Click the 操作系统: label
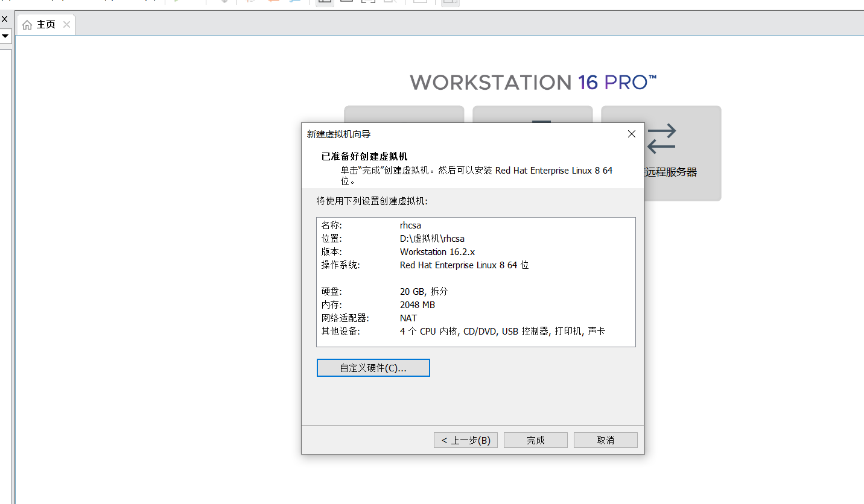Image resolution: width=864 pixels, height=504 pixels. 340,265
